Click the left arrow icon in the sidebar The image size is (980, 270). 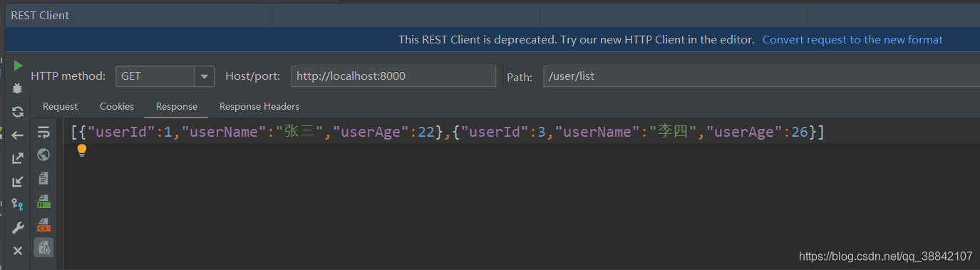point(18,135)
